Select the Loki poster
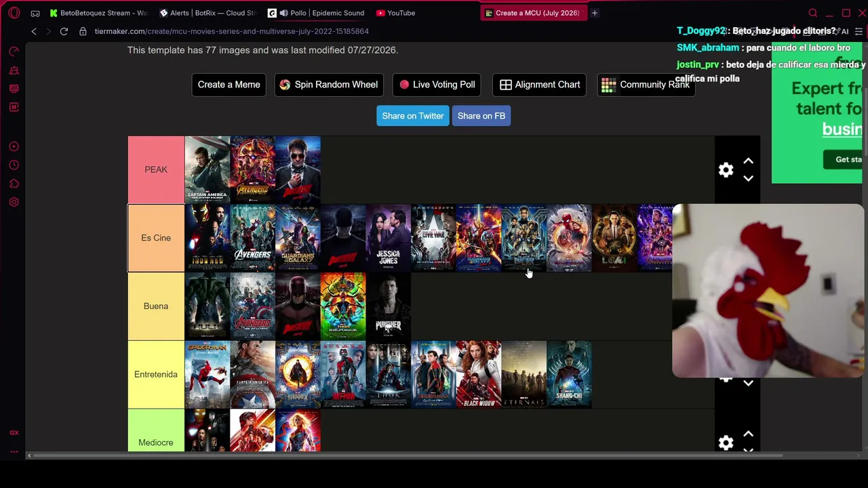868x488 pixels. pos(615,238)
